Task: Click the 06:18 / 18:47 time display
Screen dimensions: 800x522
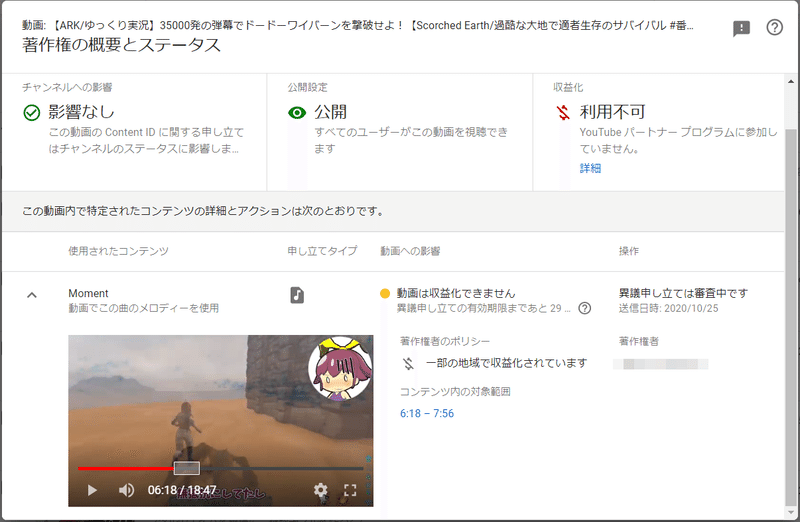Action: tap(182, 490)
